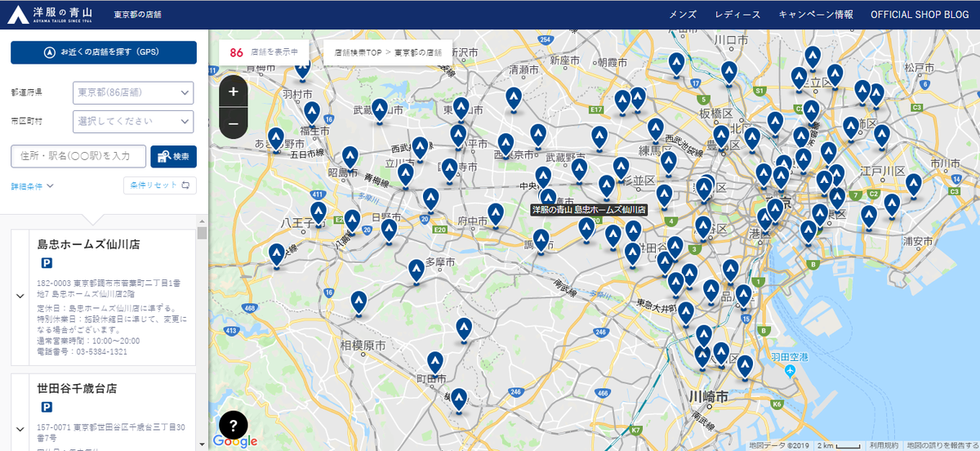The height and width of the screenshot is (451, 980).
Task: Click the 島忠ホームズ仙川店 store name
Action: point(88,243)
